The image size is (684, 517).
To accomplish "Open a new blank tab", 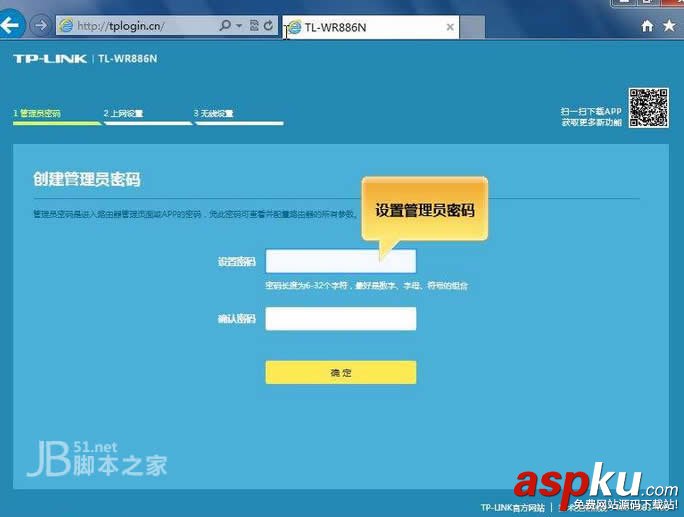I will coord(472,27).
